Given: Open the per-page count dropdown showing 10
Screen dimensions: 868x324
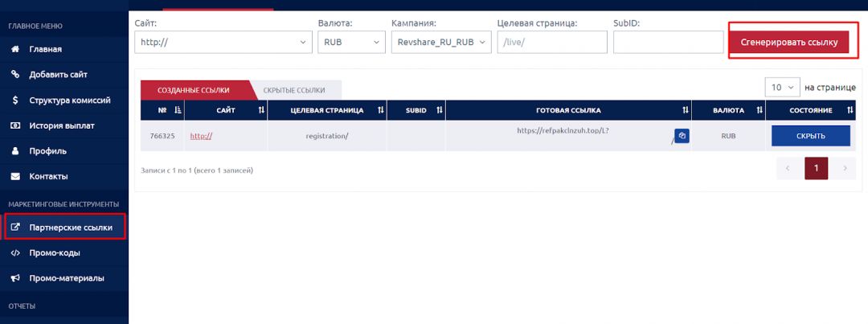Looking at the screenshot, I should point(782,87).
